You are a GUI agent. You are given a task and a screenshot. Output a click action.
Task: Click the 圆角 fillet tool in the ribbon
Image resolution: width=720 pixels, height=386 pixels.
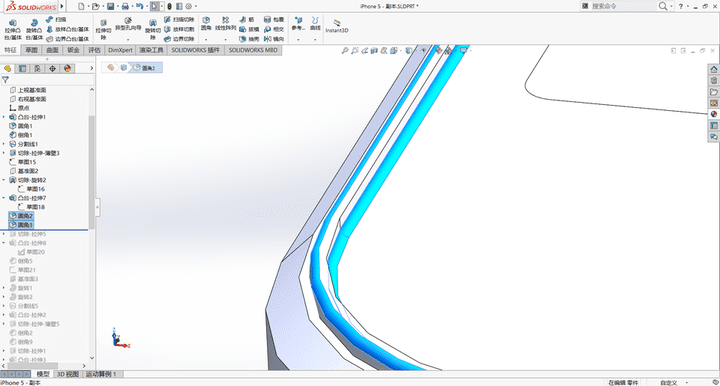click(206, 24)
